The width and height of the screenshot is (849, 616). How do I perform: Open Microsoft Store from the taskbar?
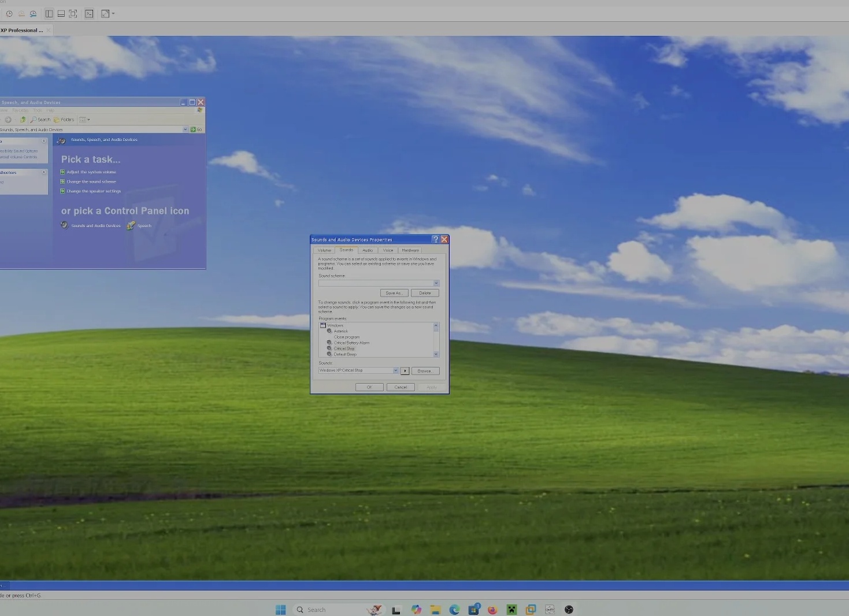click(x=473, y=610)
